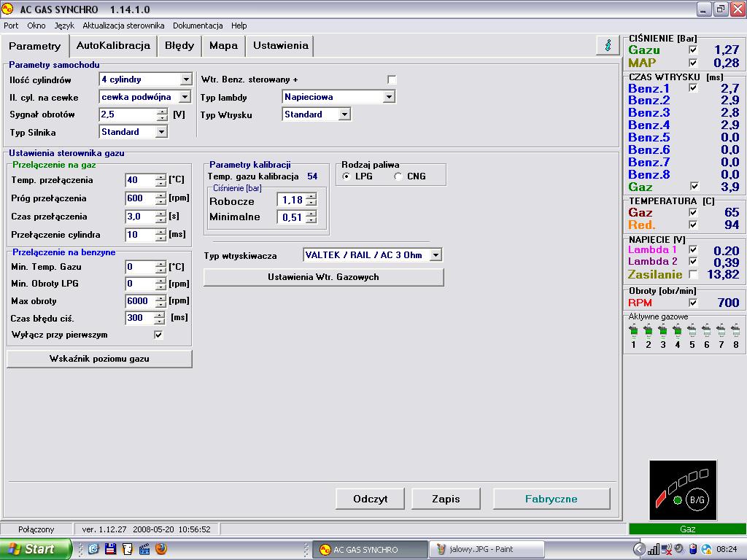This screenshot has height=560, width=747.
Task: Open Typ lambdy dropdown list
Action: coord(389,97)
